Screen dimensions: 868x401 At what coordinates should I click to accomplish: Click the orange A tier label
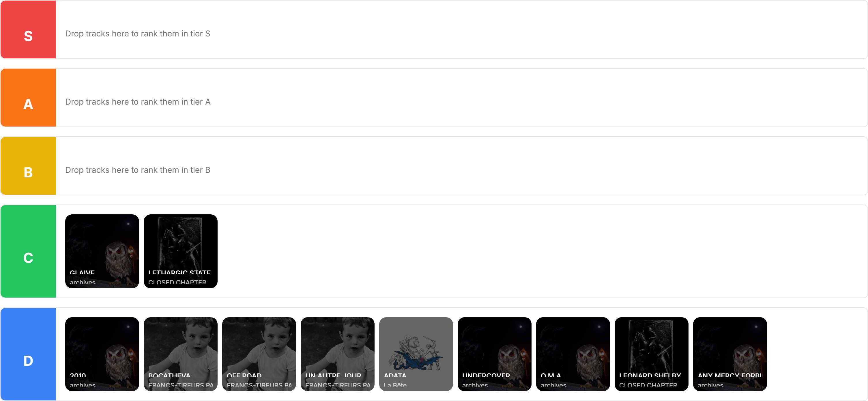(28, 98)
